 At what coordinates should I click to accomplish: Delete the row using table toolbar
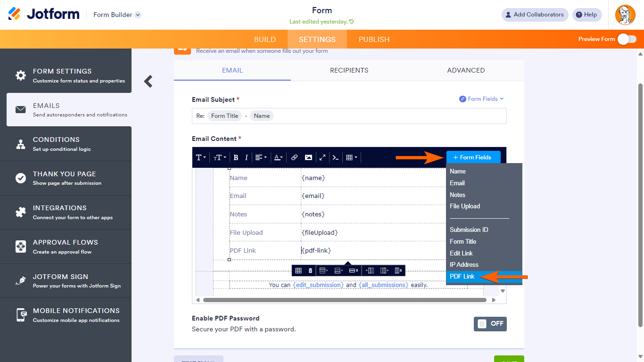[x=354, y=271]
